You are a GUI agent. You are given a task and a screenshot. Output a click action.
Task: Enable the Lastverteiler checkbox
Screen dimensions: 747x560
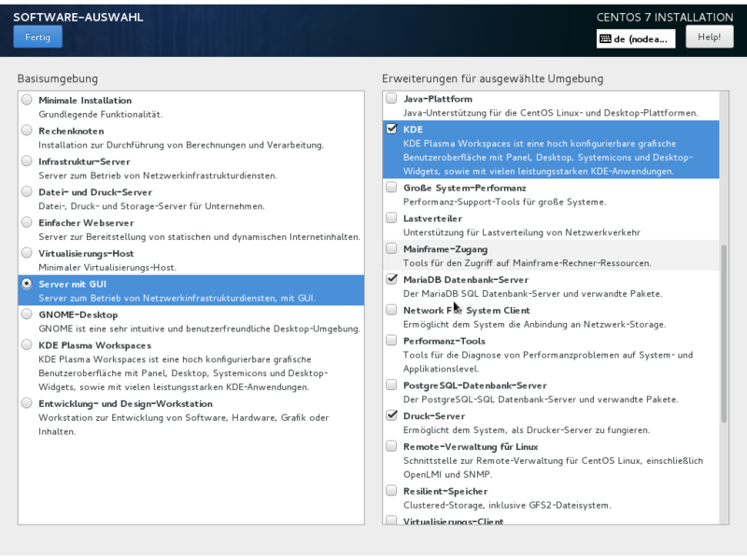(x=391, y=217)
